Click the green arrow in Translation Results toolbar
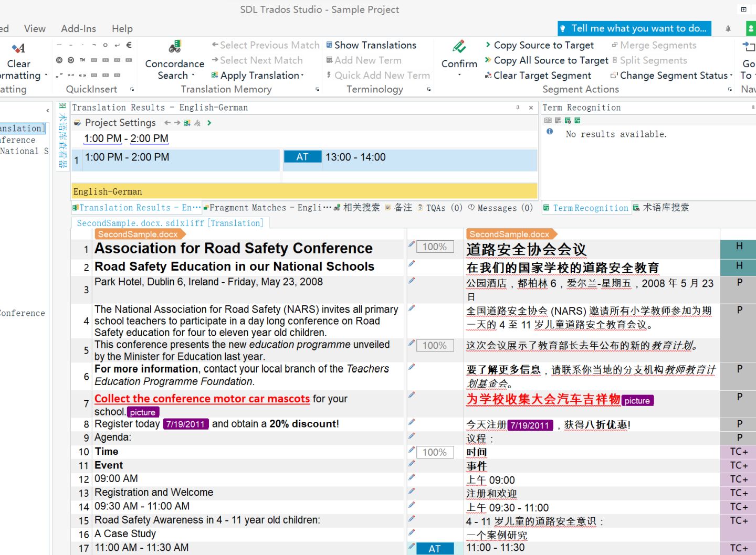This screenshot has width=756, height=555. pyautogui.click(x=209, y=123)
